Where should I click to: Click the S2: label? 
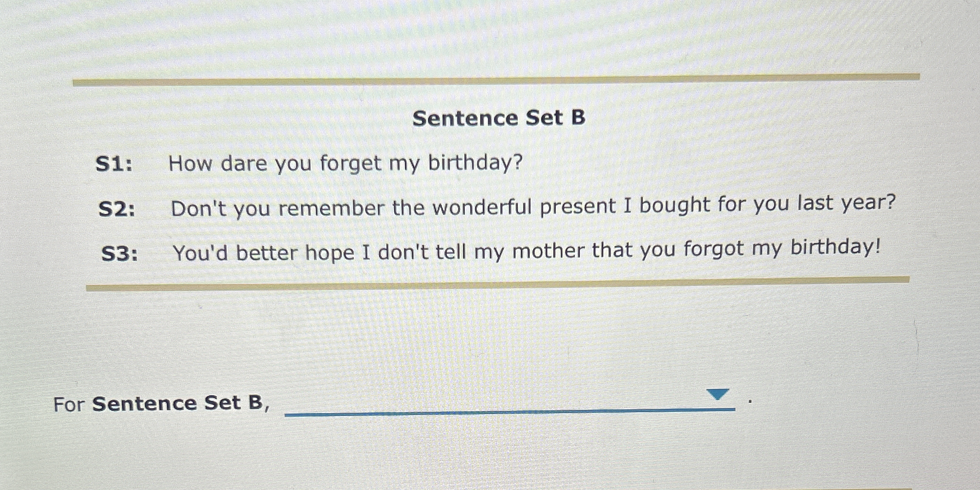pyautogui.click(x=117, y=209)
